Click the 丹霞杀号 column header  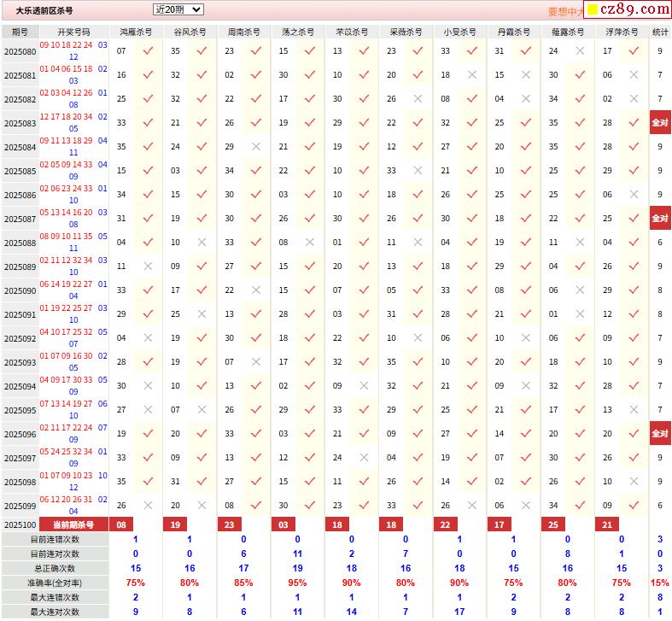[x=514, y=32]
